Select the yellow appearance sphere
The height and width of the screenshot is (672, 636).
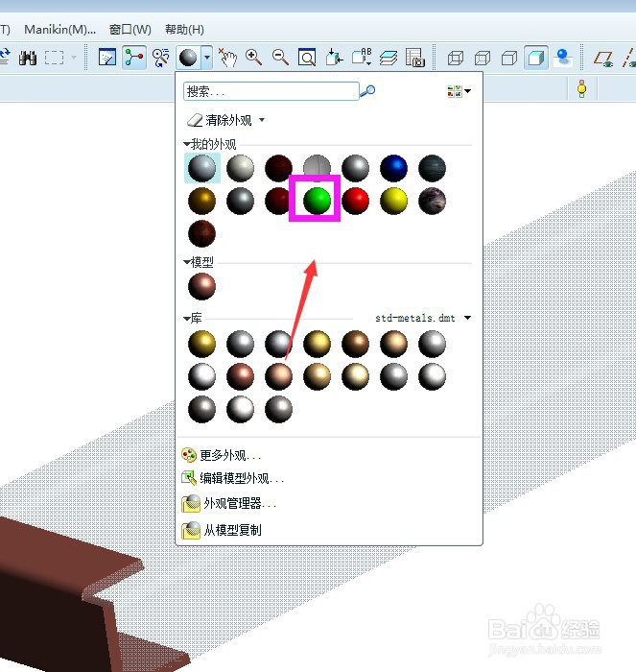[393, 201]
